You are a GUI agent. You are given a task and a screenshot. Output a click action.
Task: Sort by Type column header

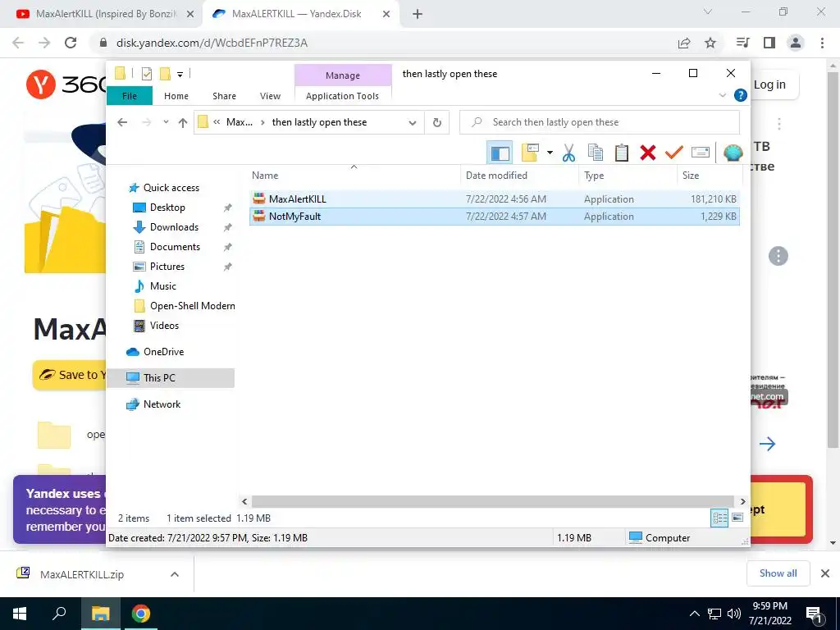pyautogui.click(x=628, y=176)
